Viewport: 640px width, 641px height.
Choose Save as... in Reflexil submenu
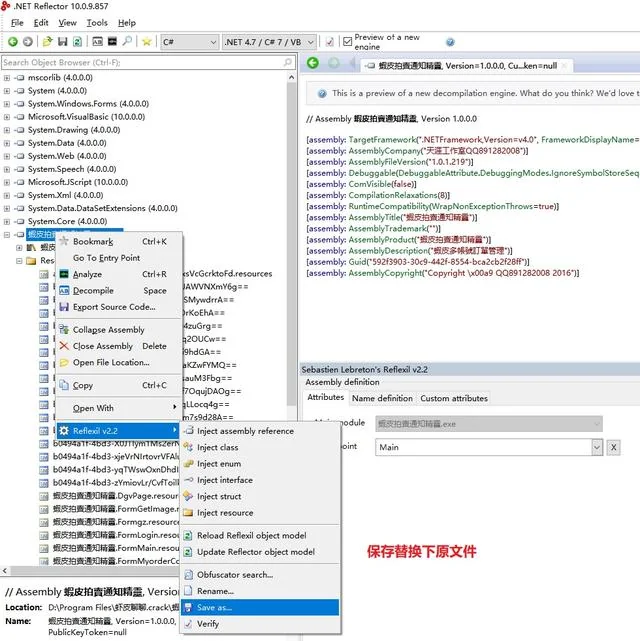coord(260,608)
